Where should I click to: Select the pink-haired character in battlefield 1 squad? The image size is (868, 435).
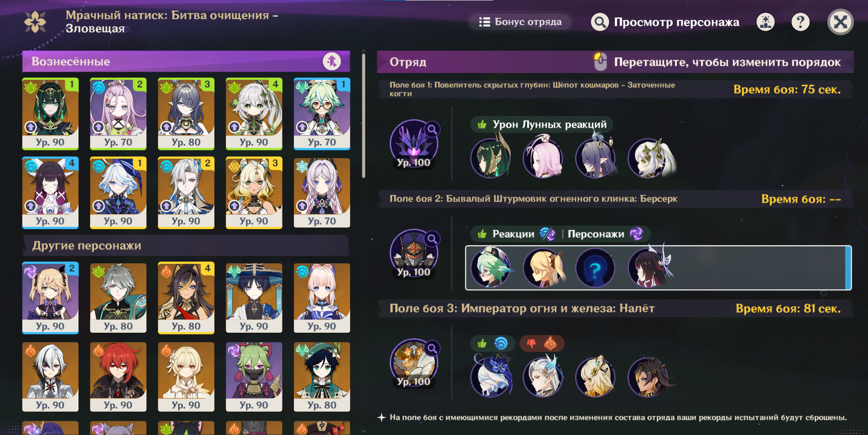(543, 157)
